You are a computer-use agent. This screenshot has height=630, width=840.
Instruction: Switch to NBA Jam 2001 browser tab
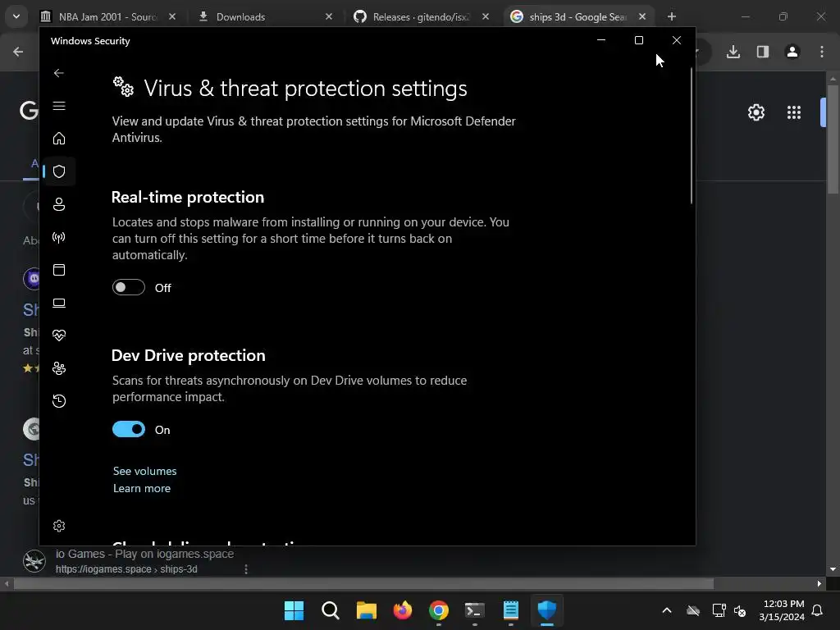click(x=108, y=16)
